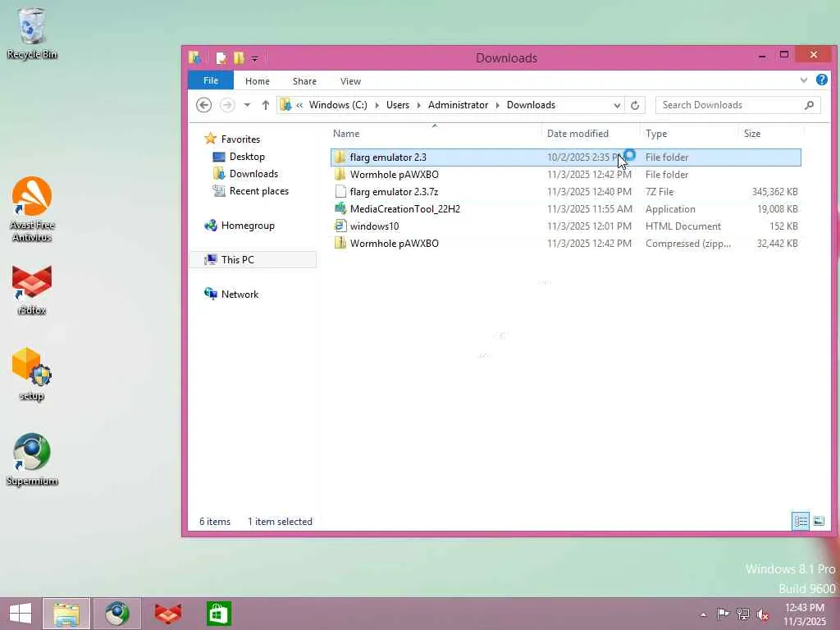The width and height of the screenshot is (840, 630).
Task: Select Network in the navigation pane
Action: point(240,294)
